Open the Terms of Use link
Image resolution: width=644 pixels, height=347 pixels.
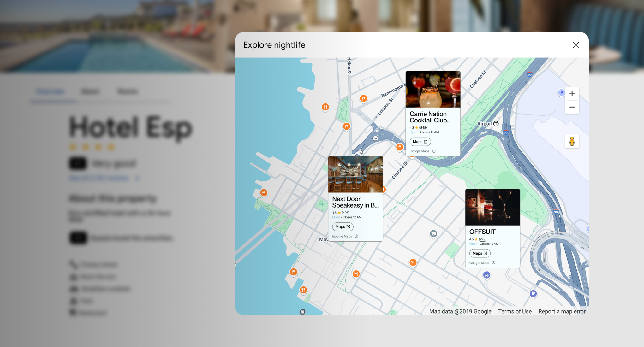coord(515,311)
